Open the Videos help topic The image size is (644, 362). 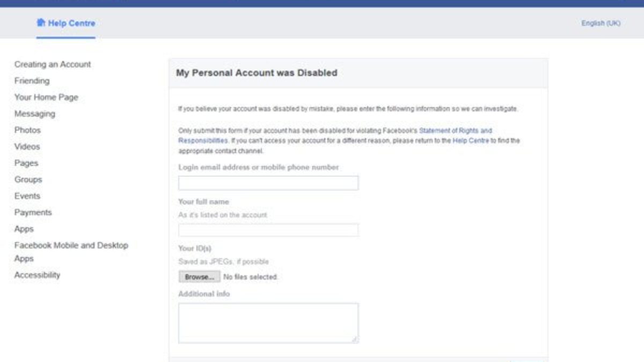27,146
